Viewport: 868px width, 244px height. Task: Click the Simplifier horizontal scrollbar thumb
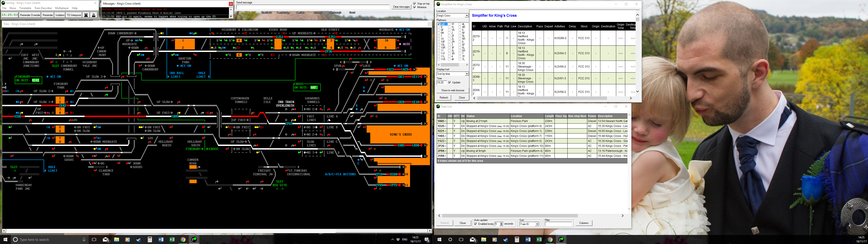pos(542,98)
